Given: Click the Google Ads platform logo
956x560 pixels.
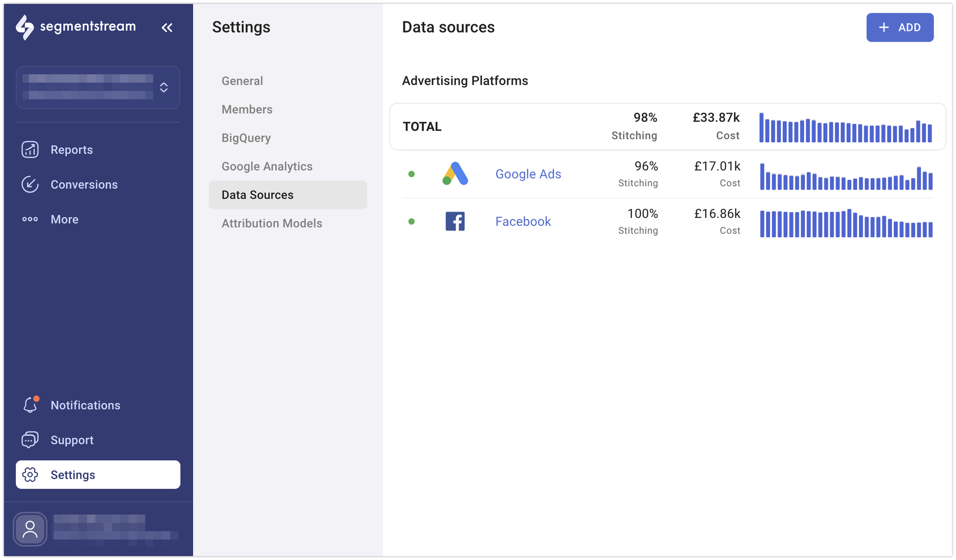Looking at the screenshot, I should pos(455,174).
